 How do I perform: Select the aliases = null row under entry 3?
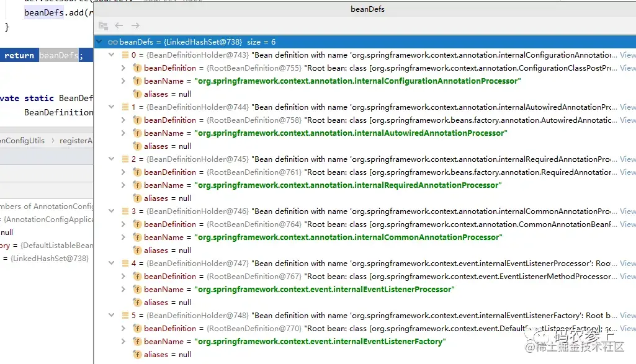[168, 251]
